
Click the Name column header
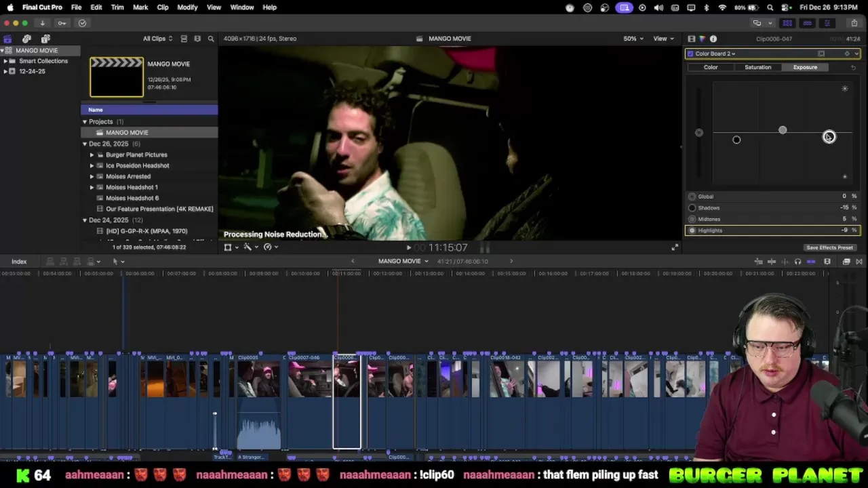click(149, 110)
